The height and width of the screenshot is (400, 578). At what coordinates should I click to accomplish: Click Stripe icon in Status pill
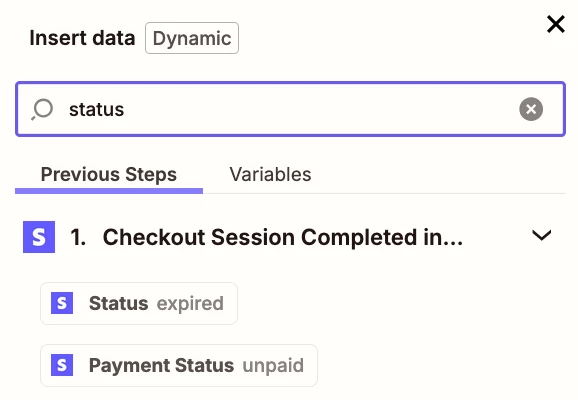pos(62,303)
